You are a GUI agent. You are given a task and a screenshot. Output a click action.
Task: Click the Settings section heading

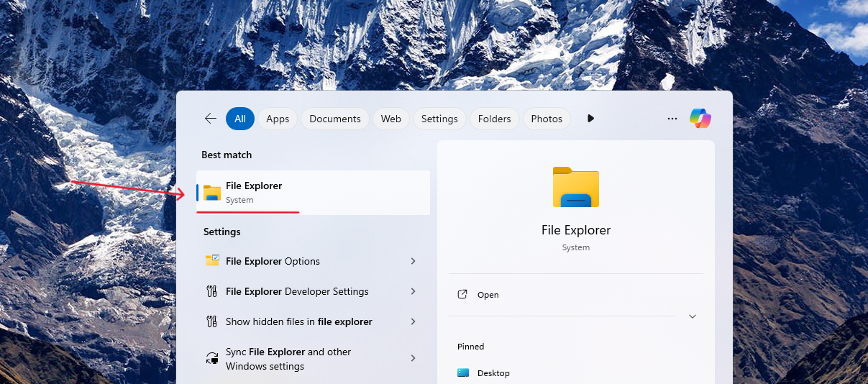click(x=222, y=232)
